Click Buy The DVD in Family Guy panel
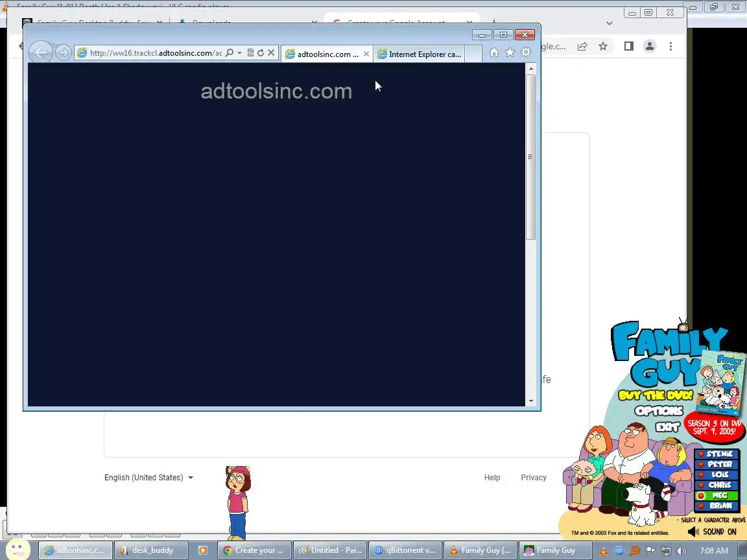 (x=656, y=395)
